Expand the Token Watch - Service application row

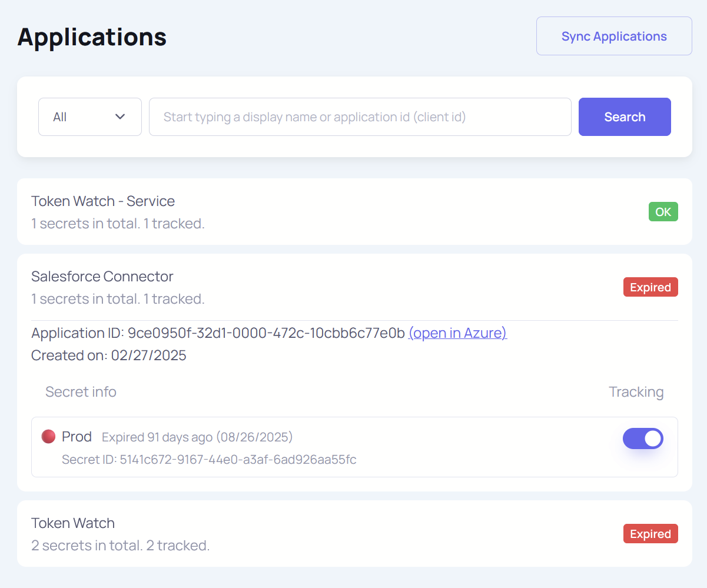[103, 201]
